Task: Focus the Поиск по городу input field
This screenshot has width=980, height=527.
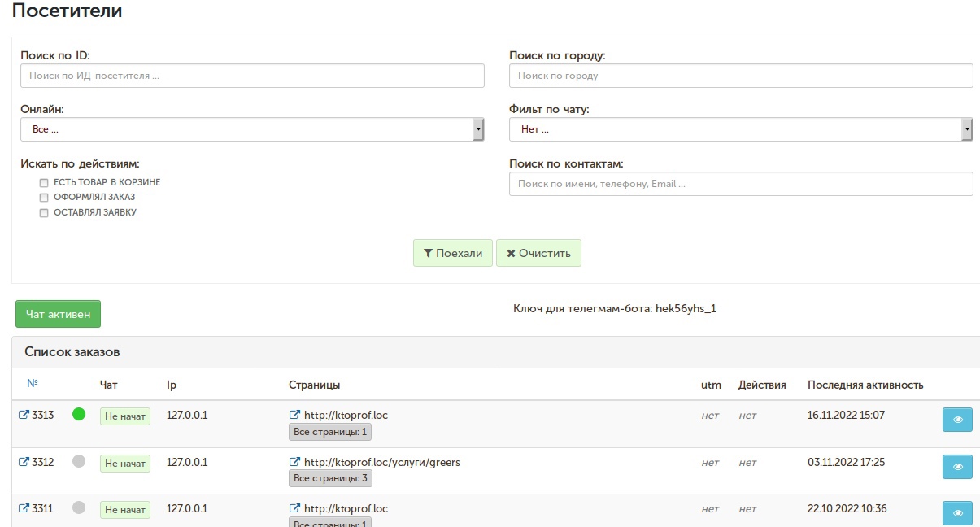Action: point(741,76)
